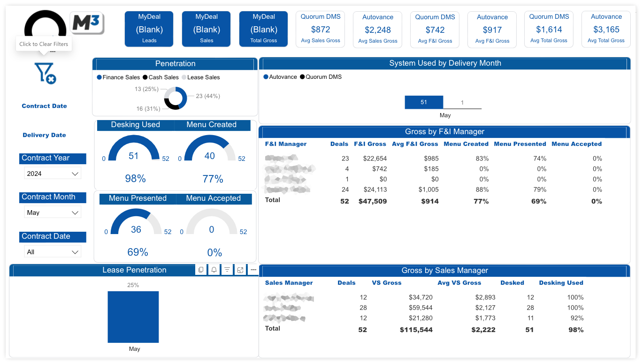The height and width of the screenshot is (364, 642).
Task: Click the Menu Presented gauge
Action: [x=136, y=222]
